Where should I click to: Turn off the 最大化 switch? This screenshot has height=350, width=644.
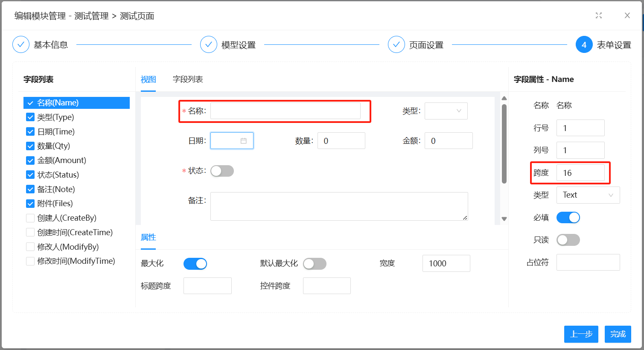195,264
